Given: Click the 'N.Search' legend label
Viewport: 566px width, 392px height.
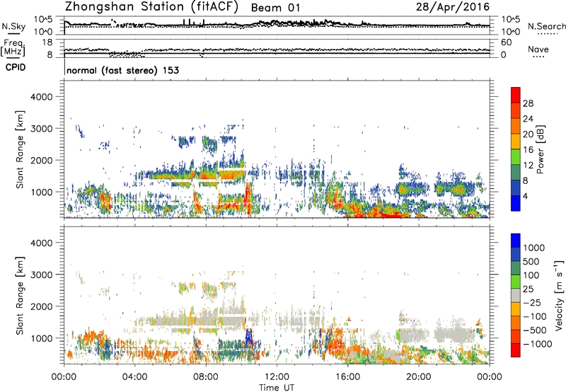Looking at the screenshot, I should pos(547,26).
